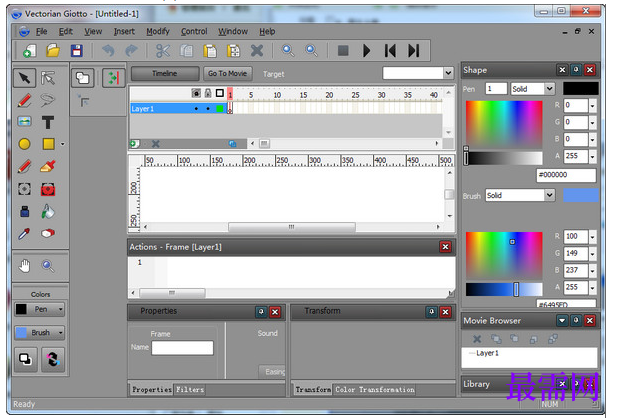Screen dimensions: 618x418
Task: Open the Pen style Solid dropdown
Action: point(549,89)
